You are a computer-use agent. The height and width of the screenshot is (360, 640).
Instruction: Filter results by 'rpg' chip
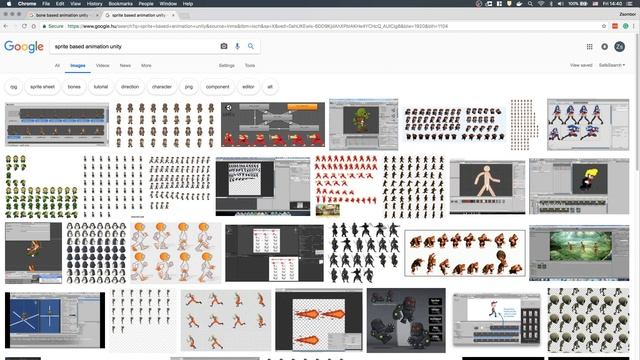click(13, 87)
